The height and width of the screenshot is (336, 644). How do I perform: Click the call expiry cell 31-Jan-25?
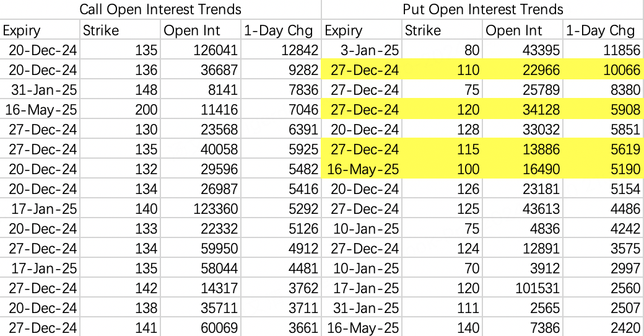pos(40,90)
